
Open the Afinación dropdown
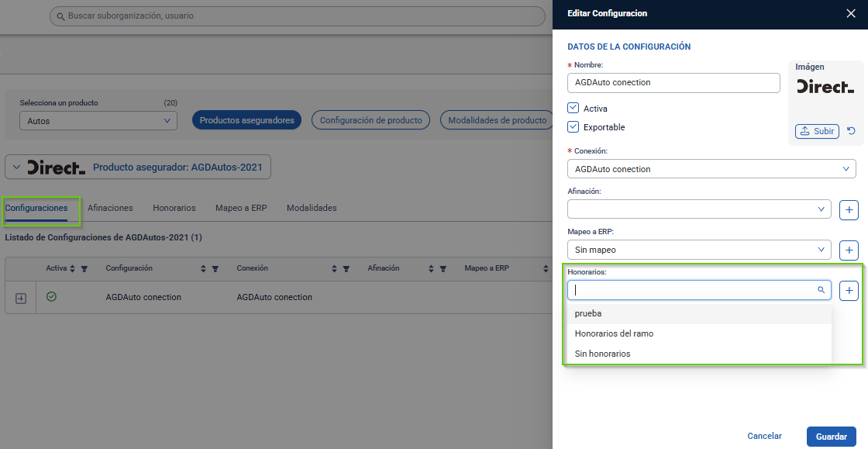click(699, 209)
